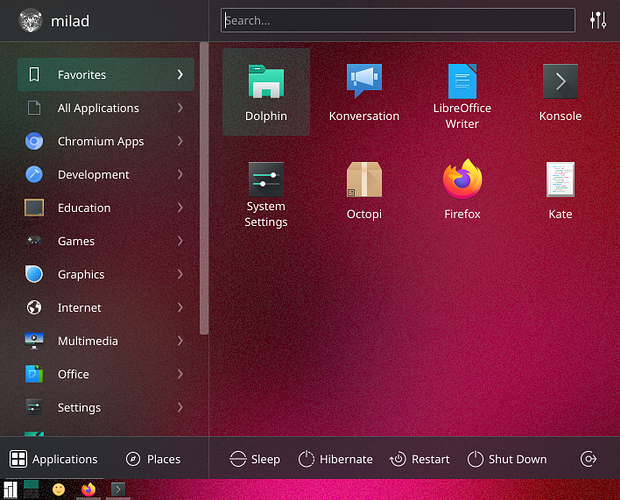Select the Chromium Apps category label
Viewport: 620px width, 500px height.
[x=101, y=142]
